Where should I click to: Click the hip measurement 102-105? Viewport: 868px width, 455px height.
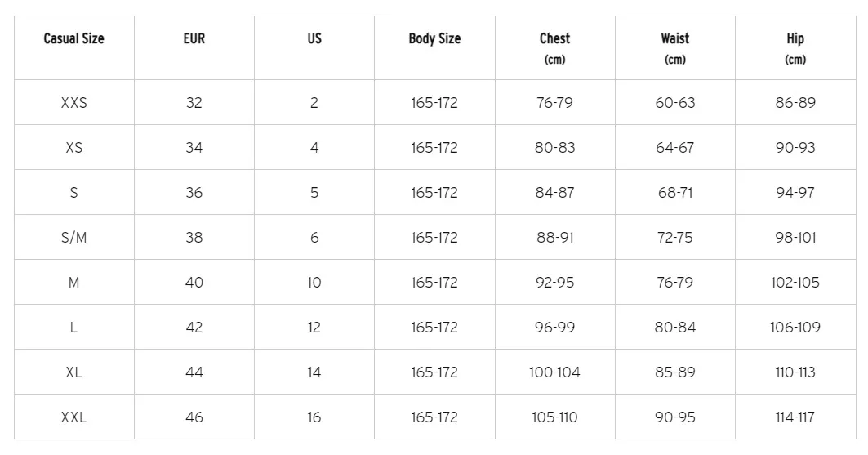point(795,283)
